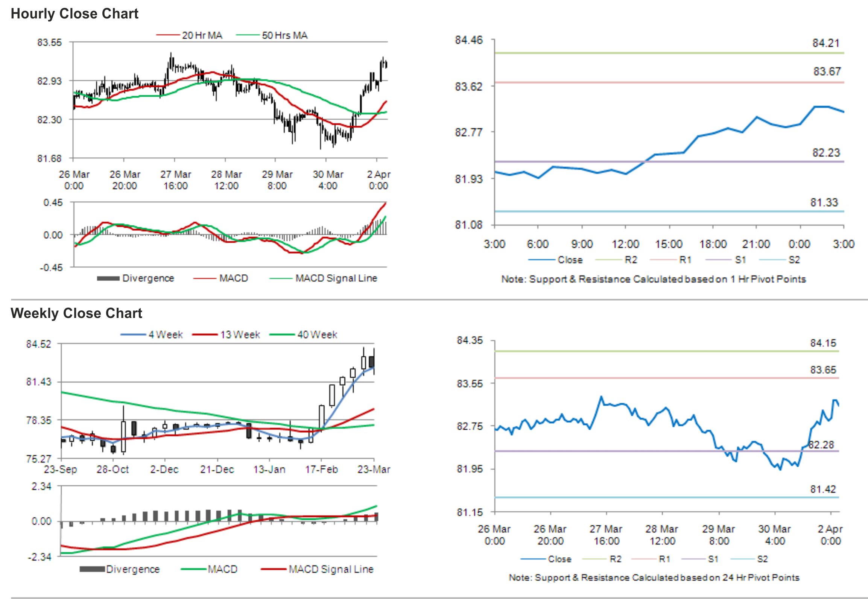Viewport: 868px width, 599px height.
Task: Select the '4 Week' legend label
Action: 166,334
